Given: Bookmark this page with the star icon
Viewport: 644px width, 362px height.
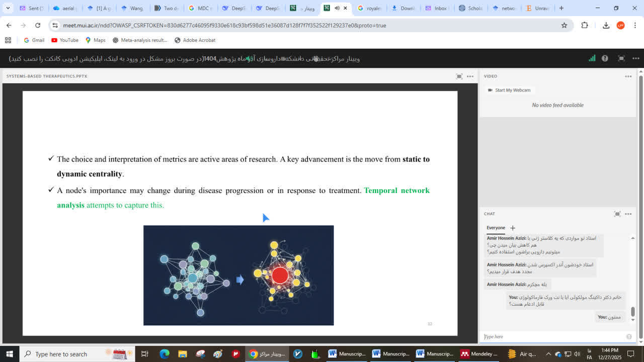Looking at the screenshot, I should click(x=564, y=25).
